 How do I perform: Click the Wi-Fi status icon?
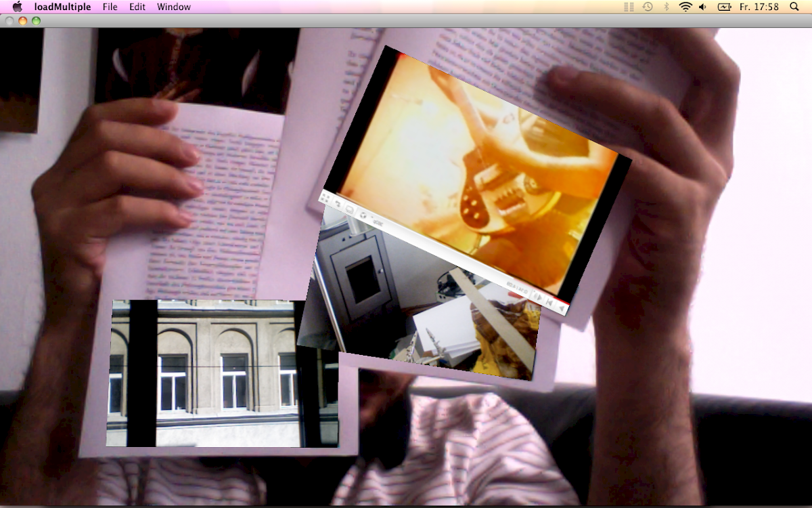pos(685,7)
